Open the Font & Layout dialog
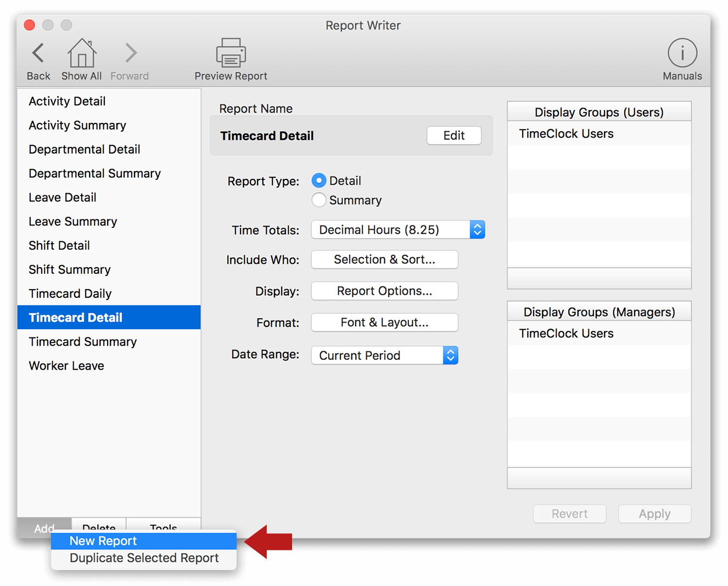 point(384,322)
